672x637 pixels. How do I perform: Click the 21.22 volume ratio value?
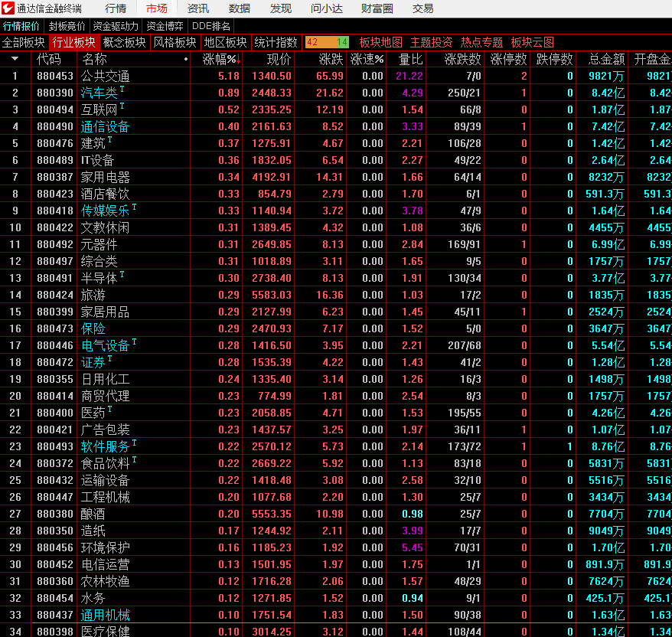point(409,77)
